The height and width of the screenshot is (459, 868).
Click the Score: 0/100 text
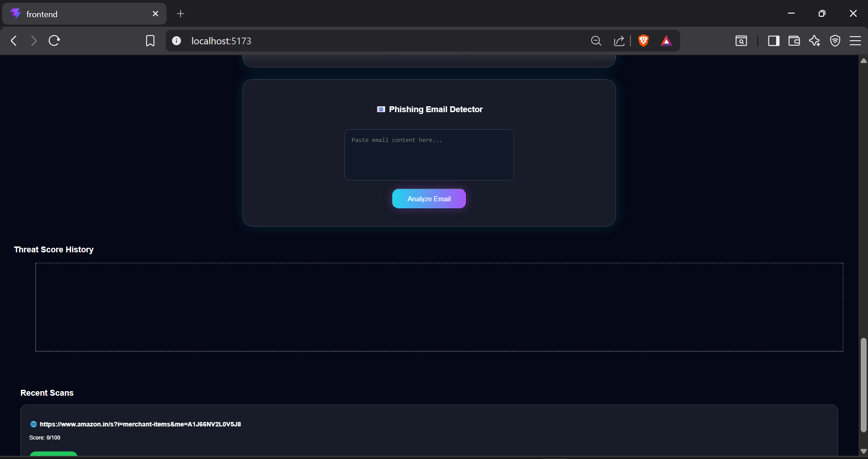(x=45, y=438)
